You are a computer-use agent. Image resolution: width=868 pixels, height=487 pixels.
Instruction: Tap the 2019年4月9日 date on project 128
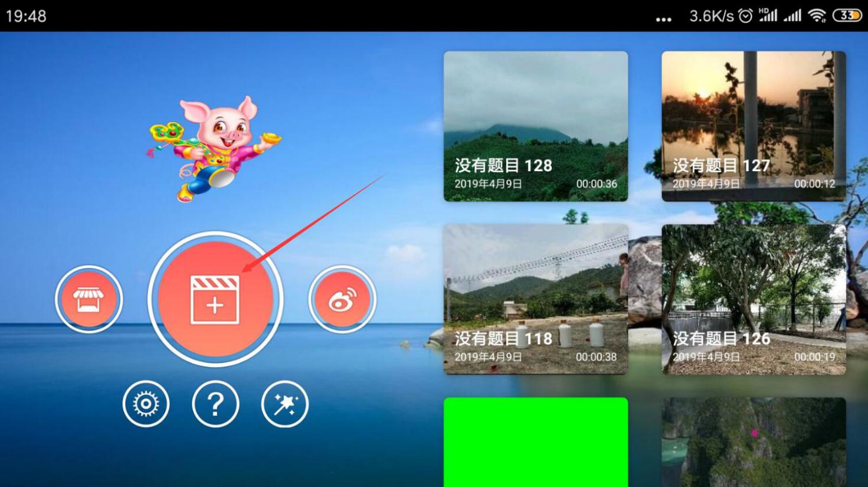[488, 184]
